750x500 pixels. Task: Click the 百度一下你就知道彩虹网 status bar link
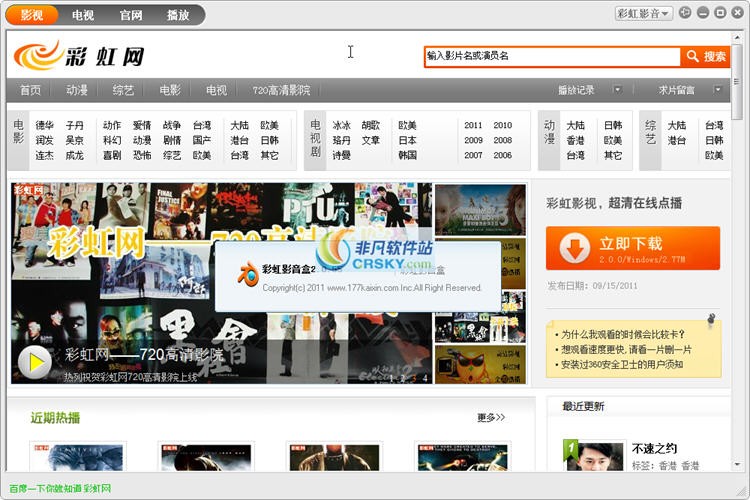(x=60, y=489)
